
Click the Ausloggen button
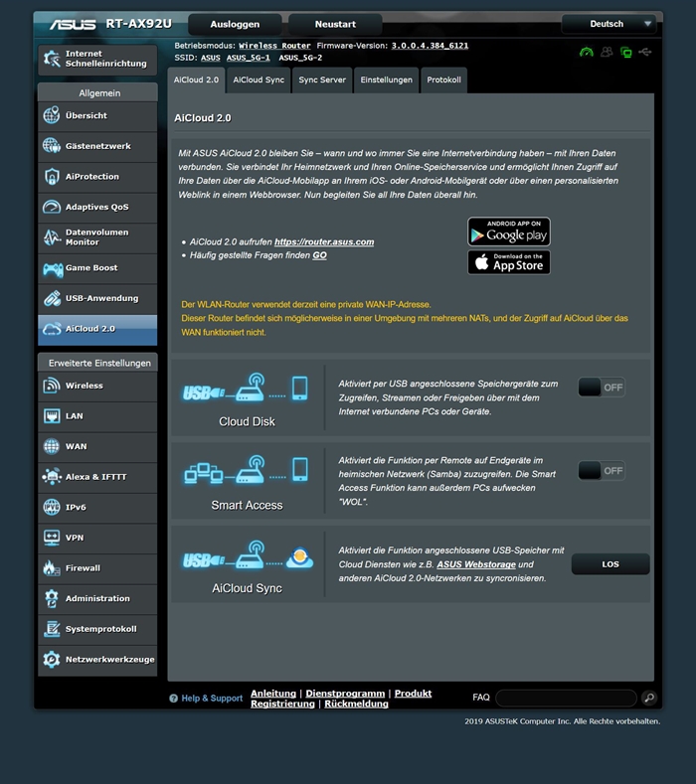click(235, 24)
